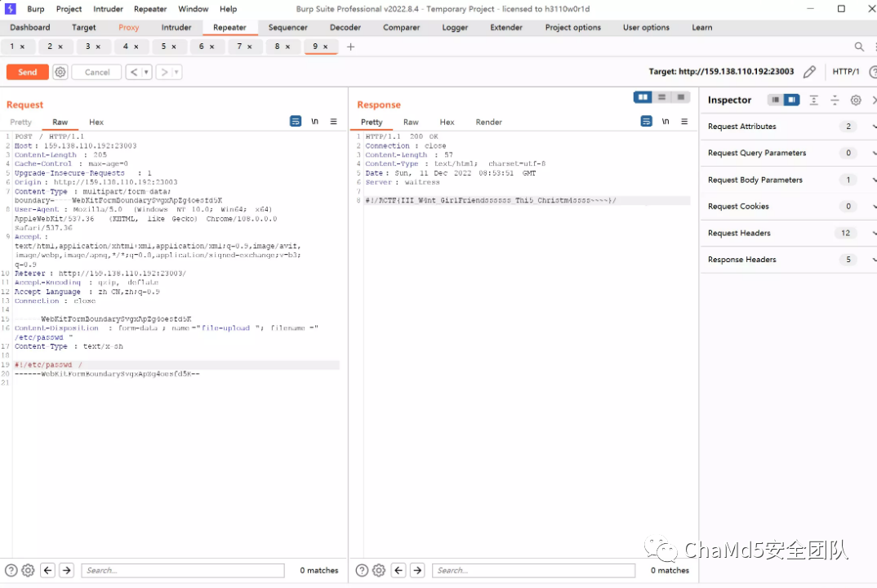This screenshot has height=588, width=877.
Task: Open the Extender tab
Action: (x=506, y=28)
